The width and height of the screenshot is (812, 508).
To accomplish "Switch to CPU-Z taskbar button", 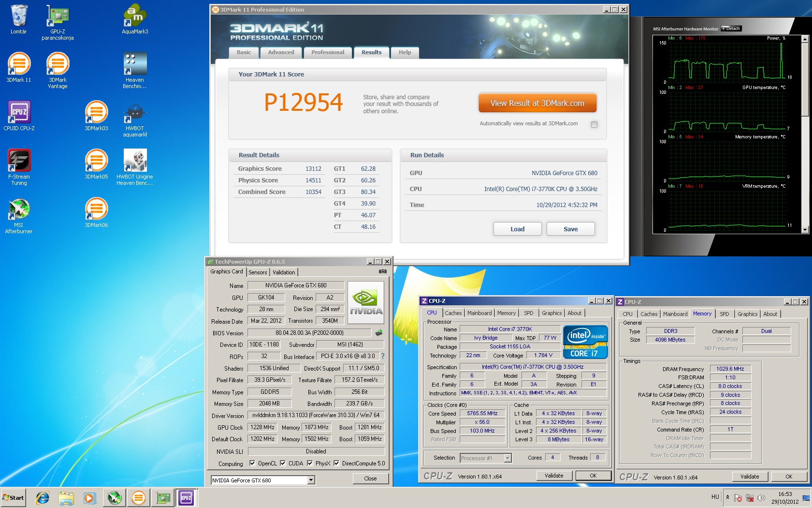I will [187, 497].
